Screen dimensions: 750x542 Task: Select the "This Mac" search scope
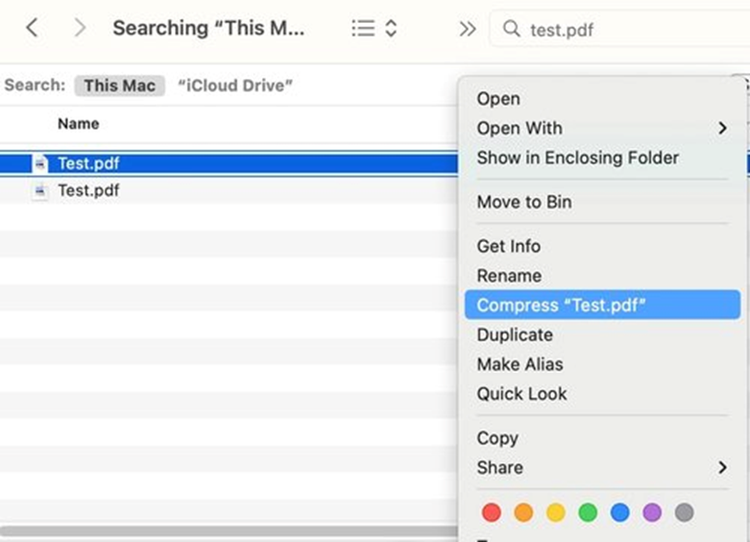click(x=119, y=85)
